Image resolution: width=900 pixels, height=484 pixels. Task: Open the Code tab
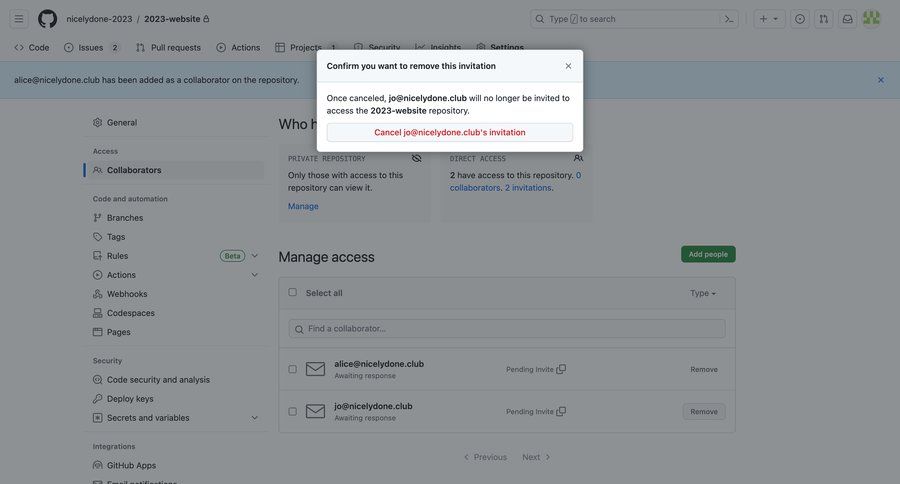tap(32, 48)
